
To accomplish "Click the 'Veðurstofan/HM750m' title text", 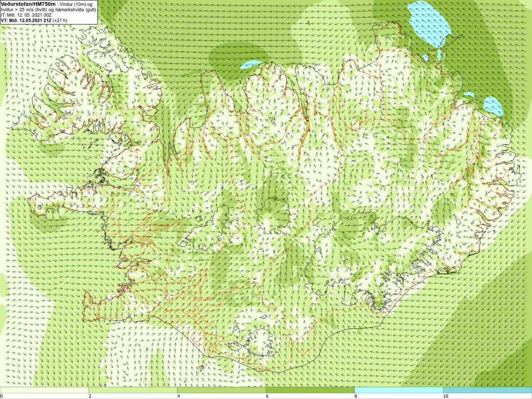I will click(28, 4).
